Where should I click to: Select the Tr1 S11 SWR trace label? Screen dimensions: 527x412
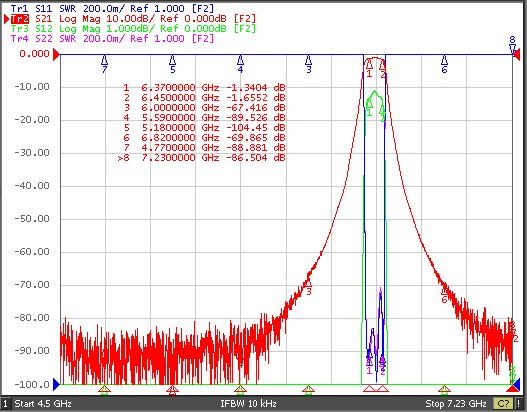[x=112, y=8]
